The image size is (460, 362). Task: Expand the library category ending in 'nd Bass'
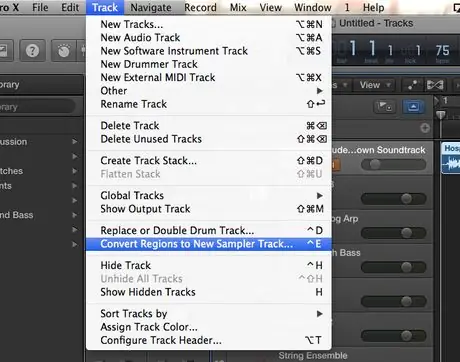click(x=75, y=215)
